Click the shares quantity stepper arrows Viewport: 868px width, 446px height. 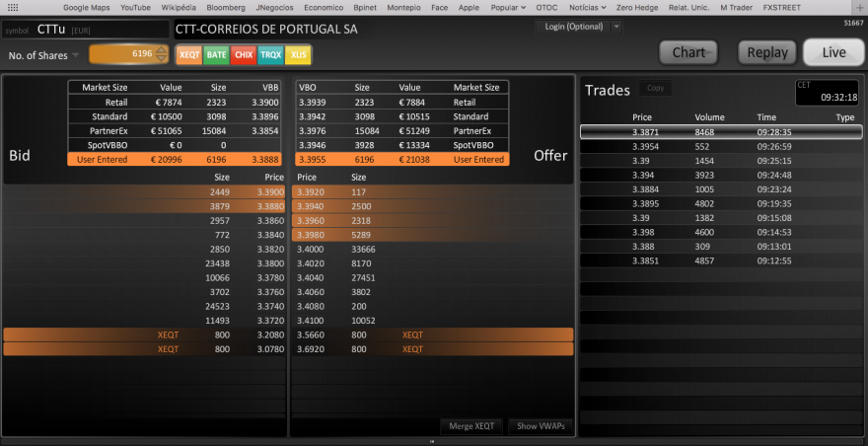[x=161, y=54]
